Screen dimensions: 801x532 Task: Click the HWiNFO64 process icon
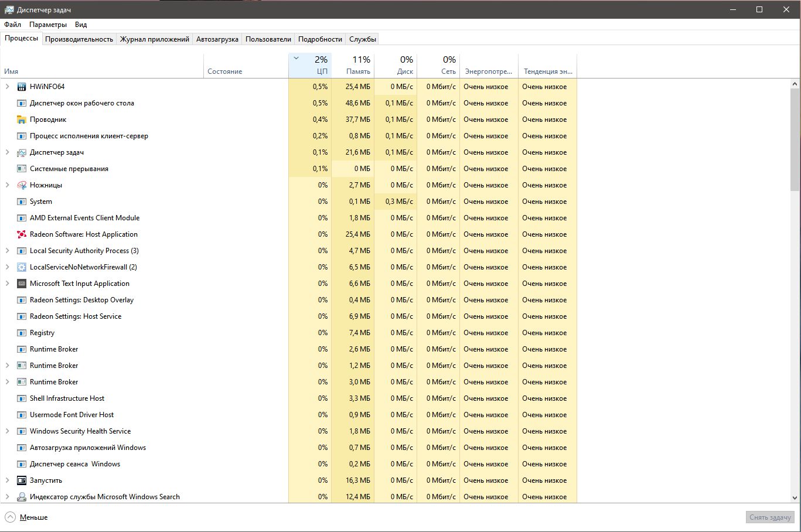(22, 87)
